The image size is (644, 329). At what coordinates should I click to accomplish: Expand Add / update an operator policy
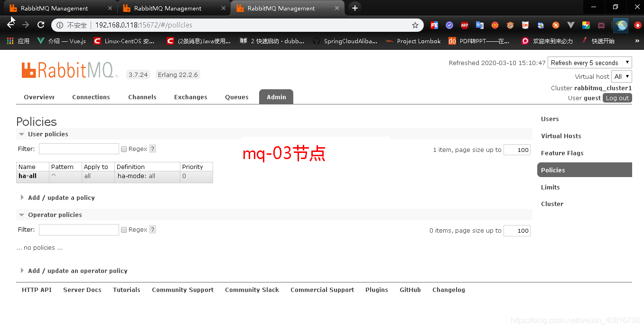pos(74,271)
